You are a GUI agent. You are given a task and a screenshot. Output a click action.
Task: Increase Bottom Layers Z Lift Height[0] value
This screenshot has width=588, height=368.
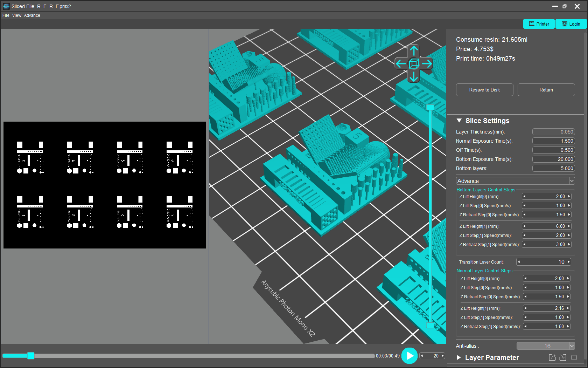[x=569, y=196]
